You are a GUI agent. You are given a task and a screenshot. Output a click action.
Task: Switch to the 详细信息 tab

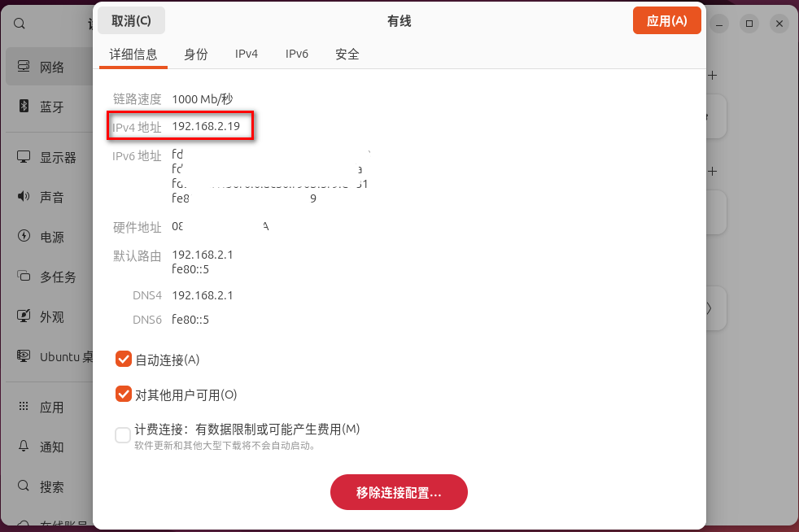tap(133, 54)
